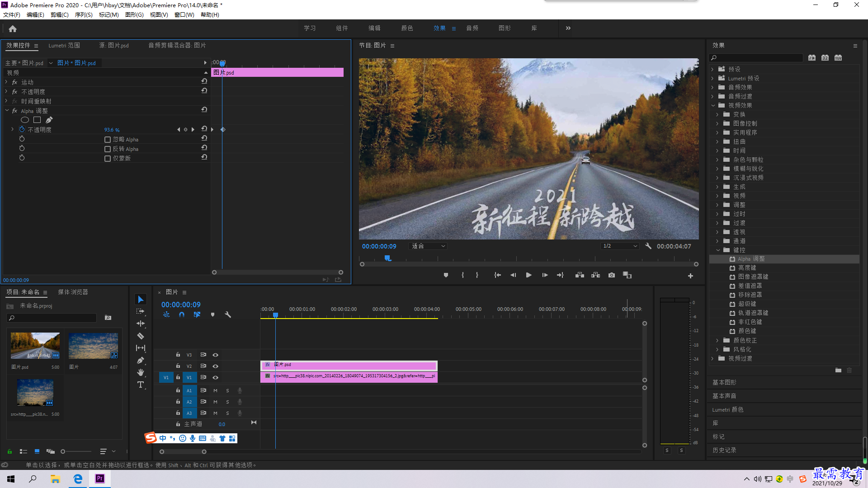Toggle 仅蒙版 checkbox
The width and height of the screenshot is (868, 488).
[108, 159]
